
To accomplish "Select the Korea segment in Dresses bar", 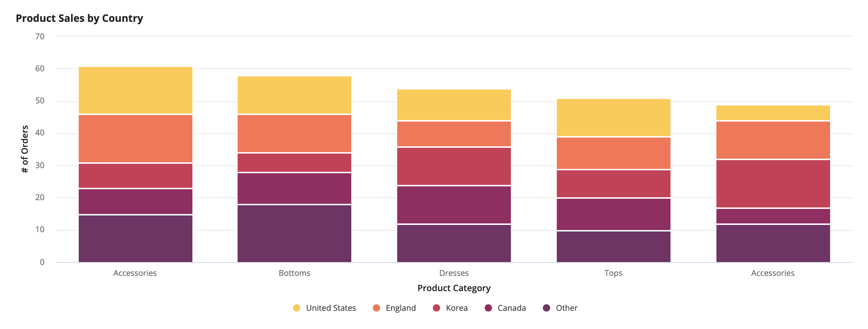I will pos(454,166).
